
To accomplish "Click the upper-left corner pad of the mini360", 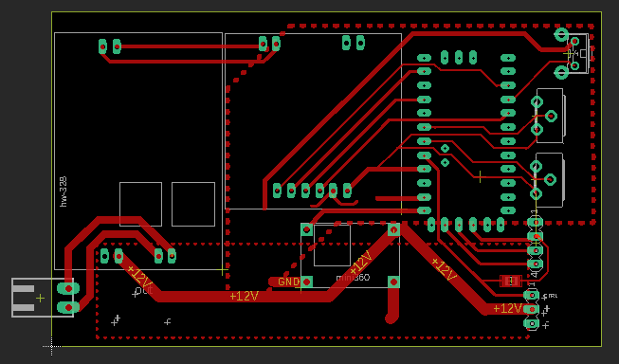I will (307, 229).
